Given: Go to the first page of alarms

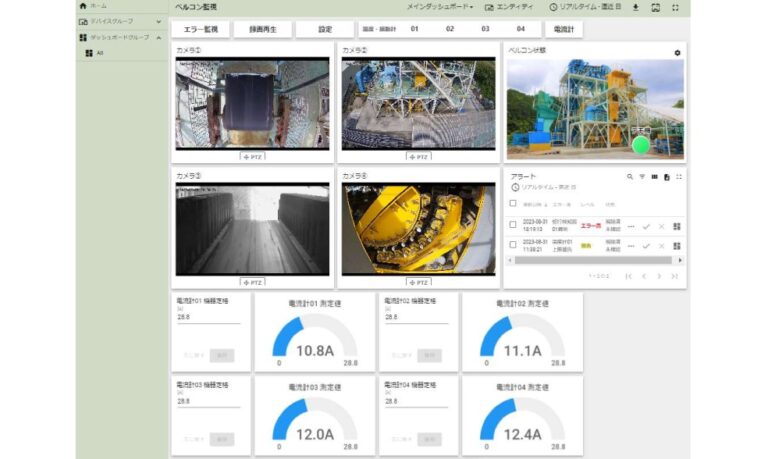Looking at the screenshot, I should (x=628, y=276).
